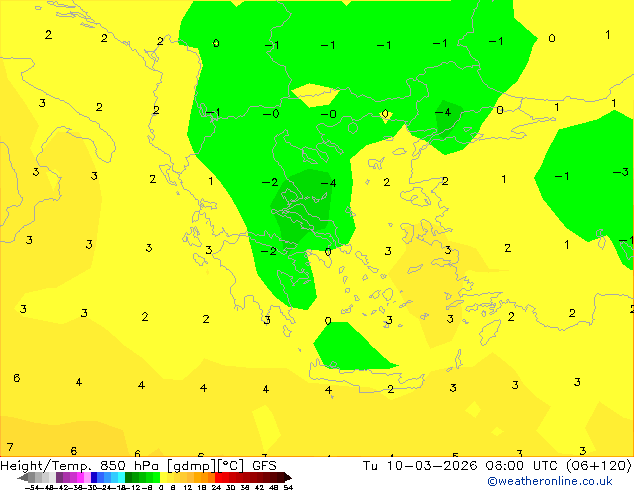
Task: Click the '54' label on the color scale
Action: coord(288,487)
